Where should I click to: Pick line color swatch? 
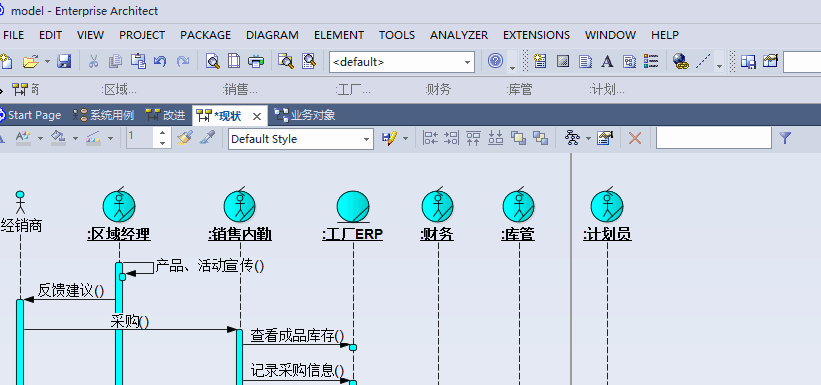[93, 138]
